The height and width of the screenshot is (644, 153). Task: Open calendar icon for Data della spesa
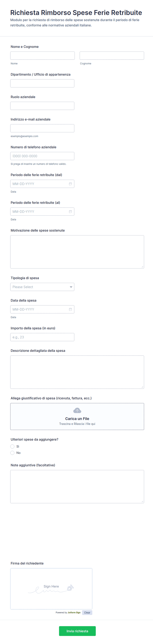tap(71, 309)
